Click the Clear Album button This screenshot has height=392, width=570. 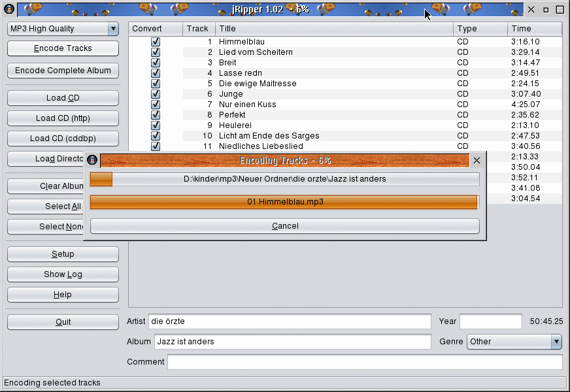(x=46, y=186)
